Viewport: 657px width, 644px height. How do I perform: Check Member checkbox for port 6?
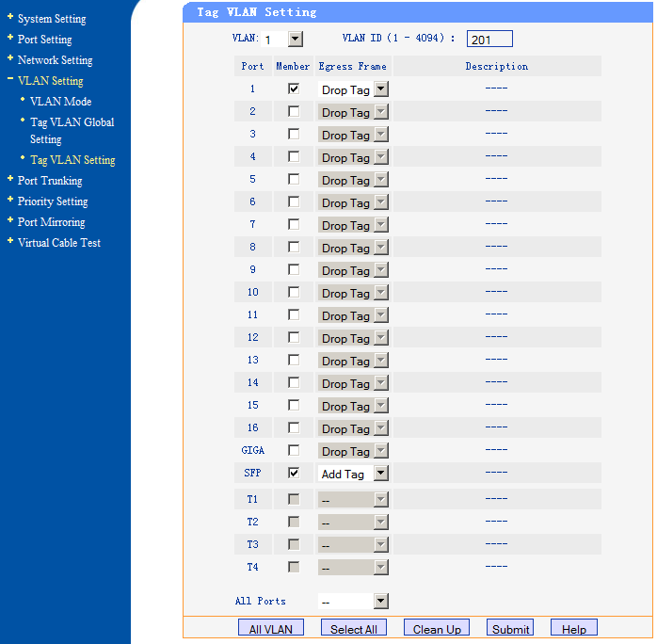click(x=294, y=201)
